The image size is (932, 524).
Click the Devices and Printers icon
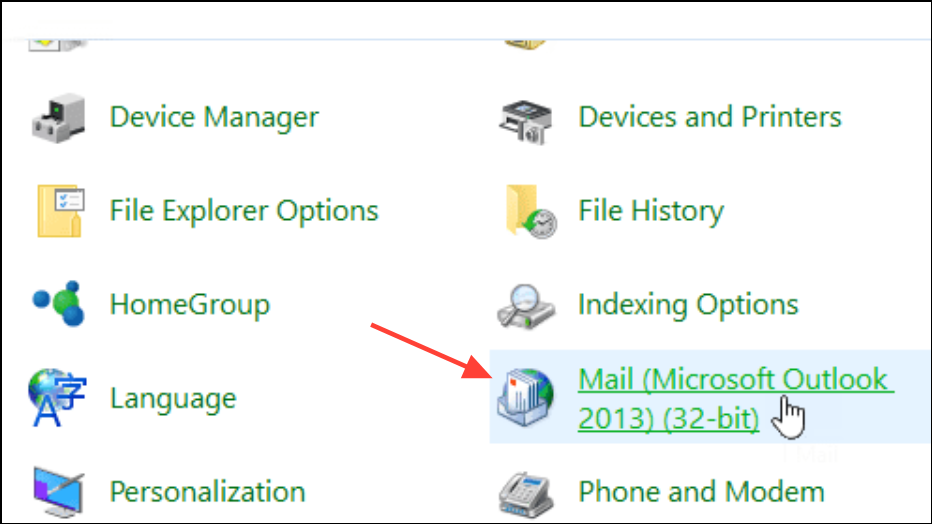(526, 122)
